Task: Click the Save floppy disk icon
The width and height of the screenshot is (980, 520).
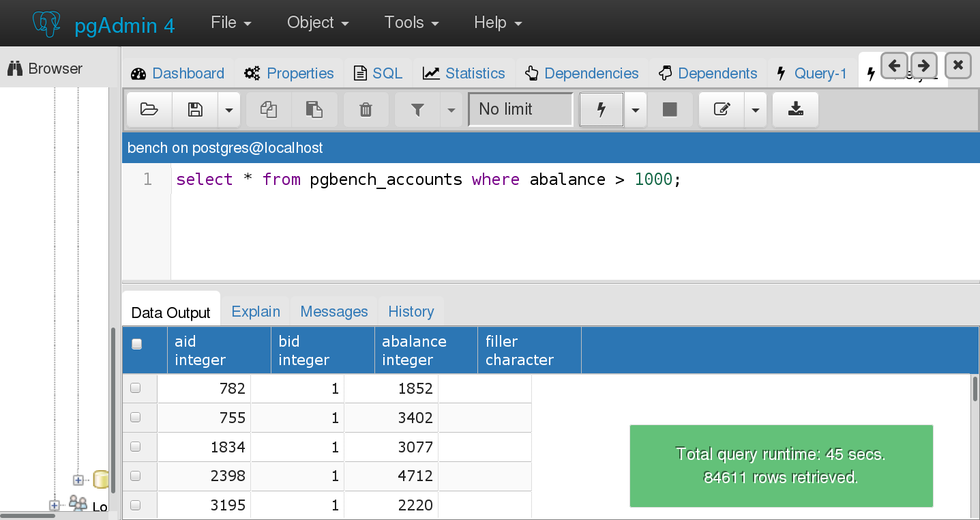Action: click(195, 109)
